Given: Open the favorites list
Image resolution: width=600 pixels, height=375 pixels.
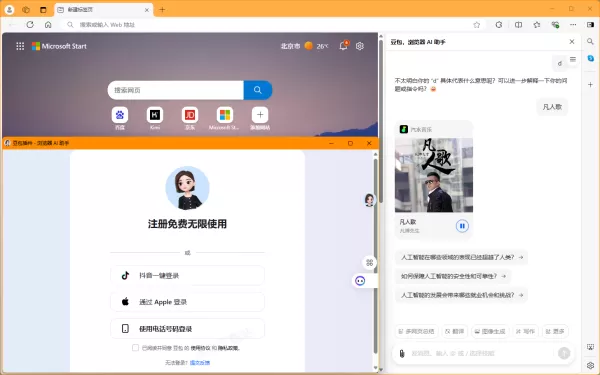Looking at the screenshot, I should click(x=537, y=24).
